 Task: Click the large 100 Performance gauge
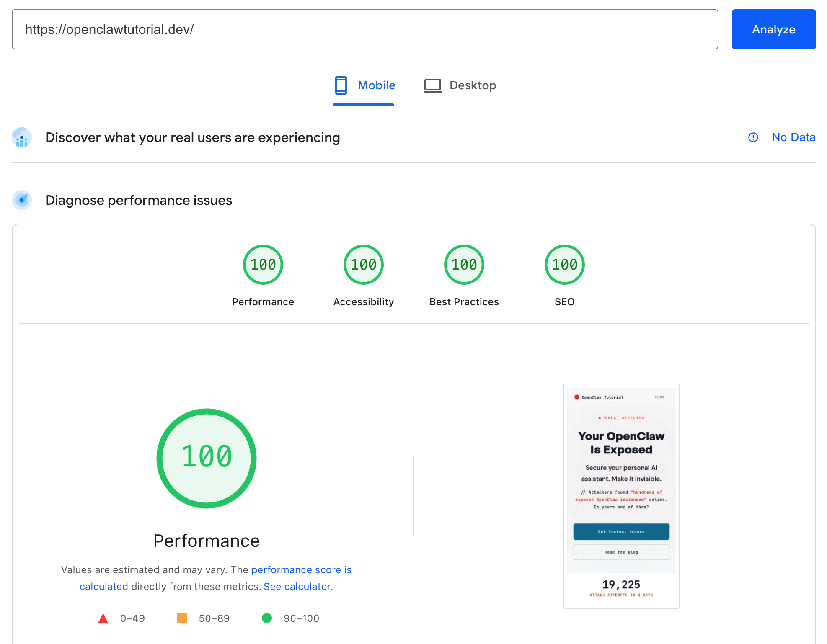(x=206, y=458)
